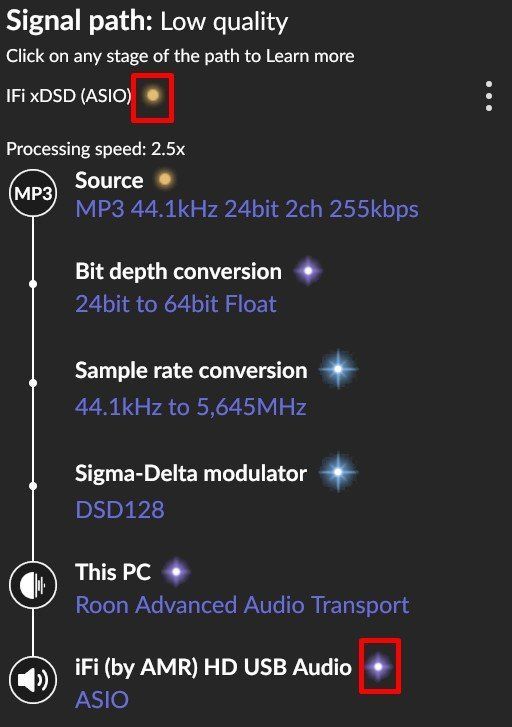Click the IFi xDSD (ASIO) zone name
512x727 pixels.
69,96
